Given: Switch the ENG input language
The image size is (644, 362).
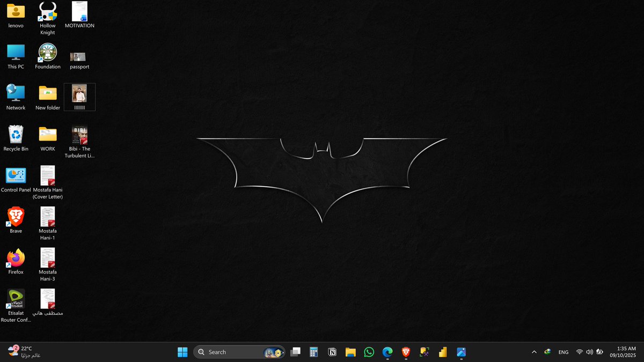Looking at the screenshot, I should tap(563, 352).
